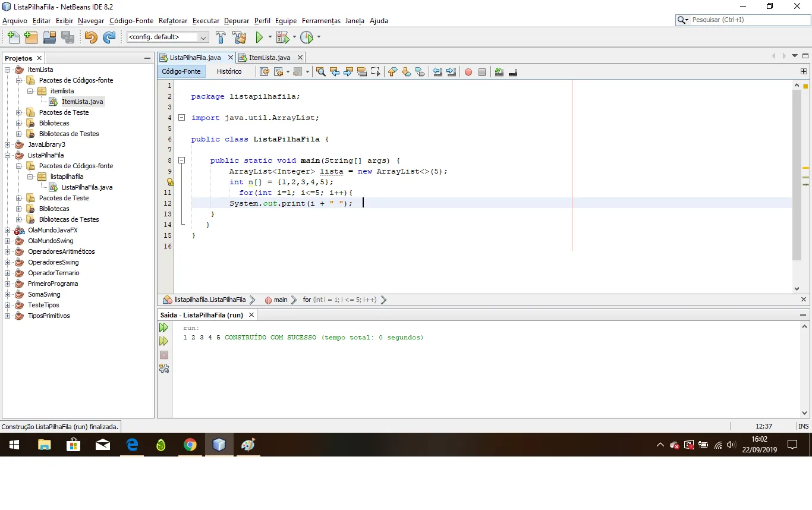Re-run the program in the output panel
Screen dimensions: 812x510
click(164, 328)
